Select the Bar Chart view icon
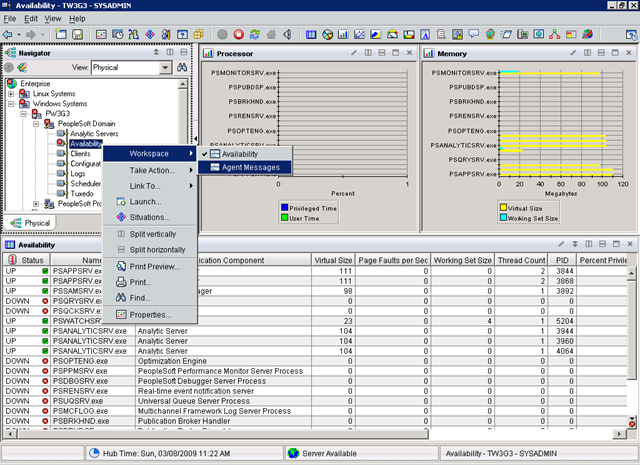640x465 pixels. (x=343, y=35)
